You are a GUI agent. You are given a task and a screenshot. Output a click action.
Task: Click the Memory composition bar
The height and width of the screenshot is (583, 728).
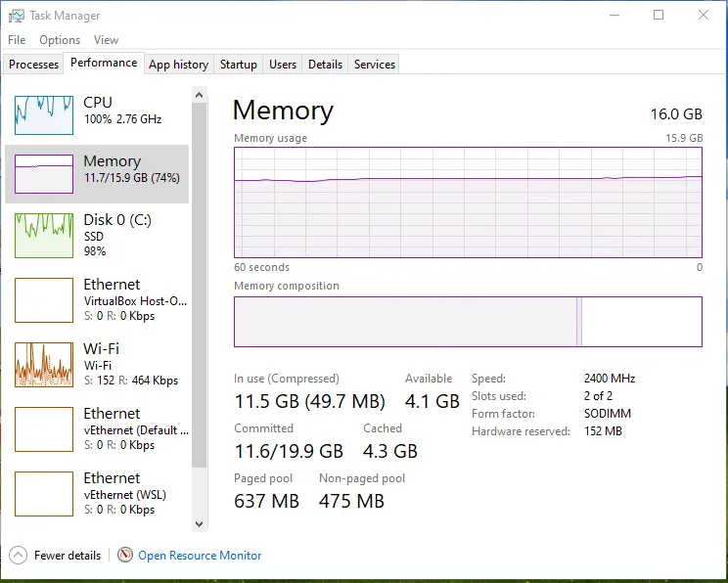point(468,322)
